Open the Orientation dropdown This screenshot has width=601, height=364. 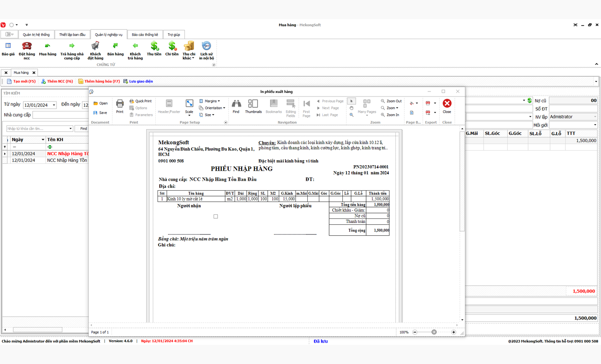[x=212, y=108]
